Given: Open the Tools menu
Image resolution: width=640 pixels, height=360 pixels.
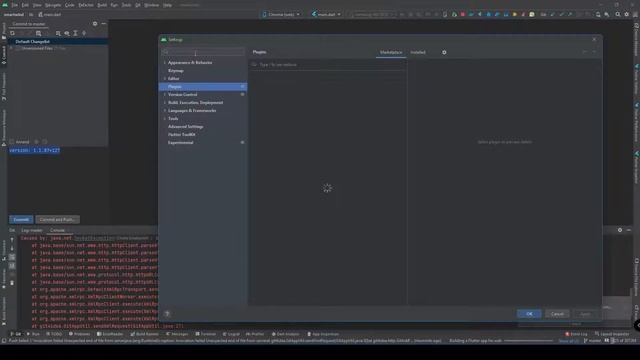Looking at the screenshot, I should (127, 5).
